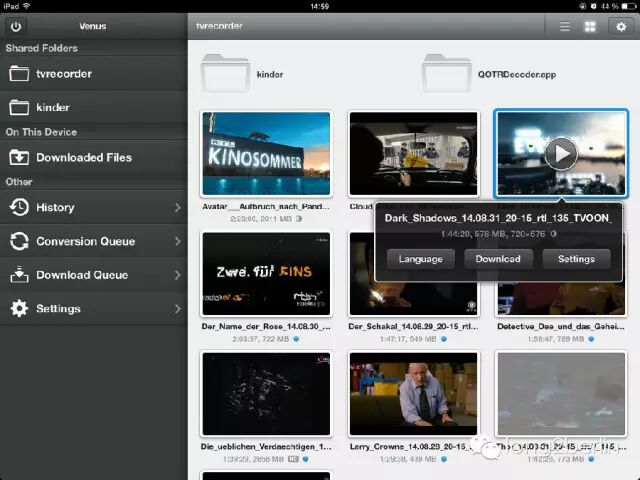Click the Downloaded Files tray icon
The image size is (640, 480).
pyautogui.click(x=19, y=157)
